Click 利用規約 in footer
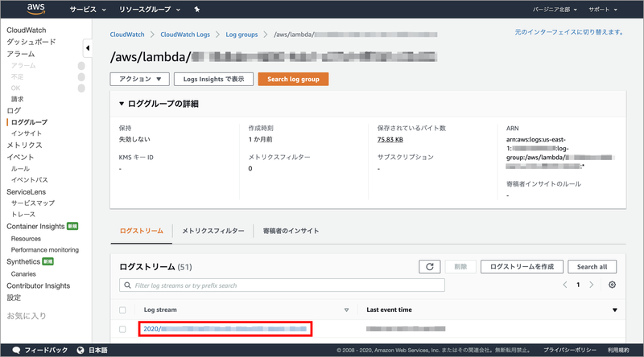Image resolution: width=644 pixels, height=357 pixels. [x=618, y=350]
